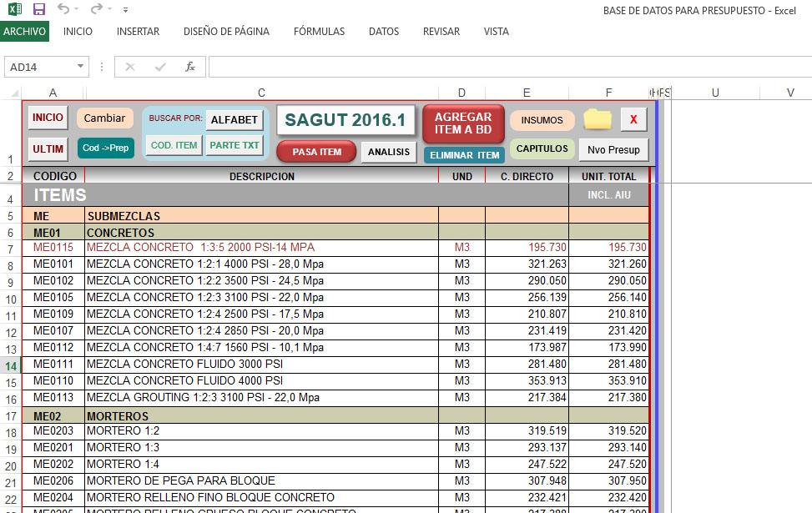Click the Excel logo icon in title bar
The image size is (812, 513).
14,9
